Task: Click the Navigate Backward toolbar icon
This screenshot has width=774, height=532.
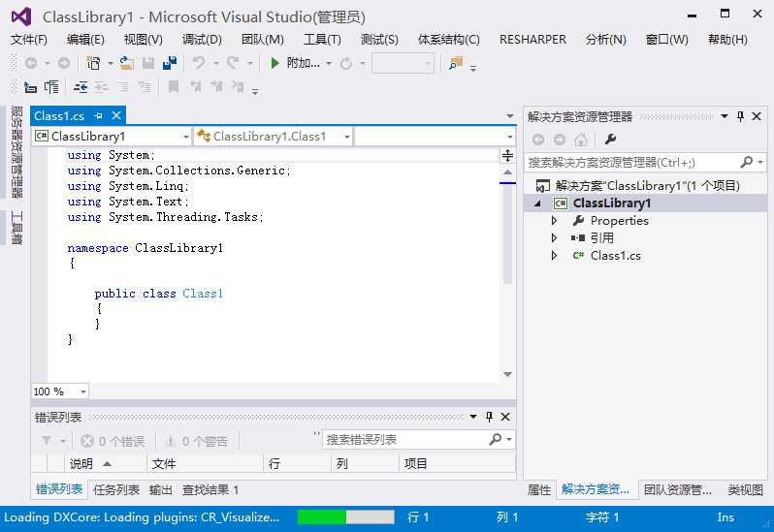Action: pos(31,63)
